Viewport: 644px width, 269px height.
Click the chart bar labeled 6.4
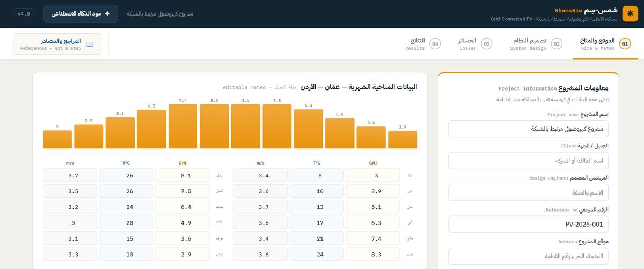click(309, 129)
